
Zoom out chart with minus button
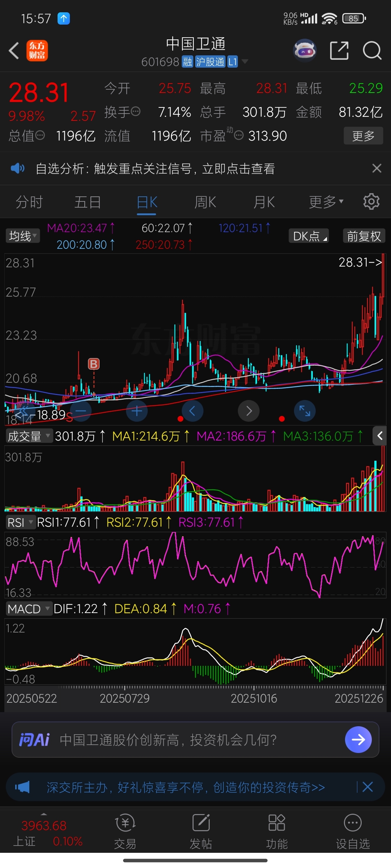pos(80,411)
